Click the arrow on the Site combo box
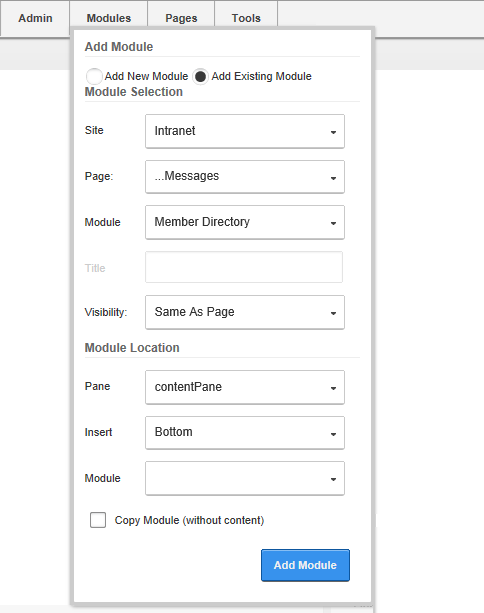Image resolution: width=484 pixels, height=613 pixels. [x=333, y=132]
